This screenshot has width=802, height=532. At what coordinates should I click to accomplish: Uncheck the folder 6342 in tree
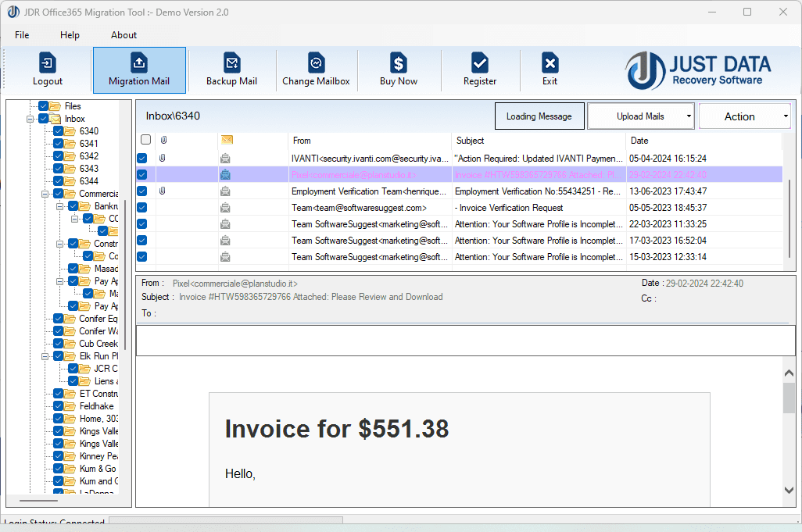57,155
